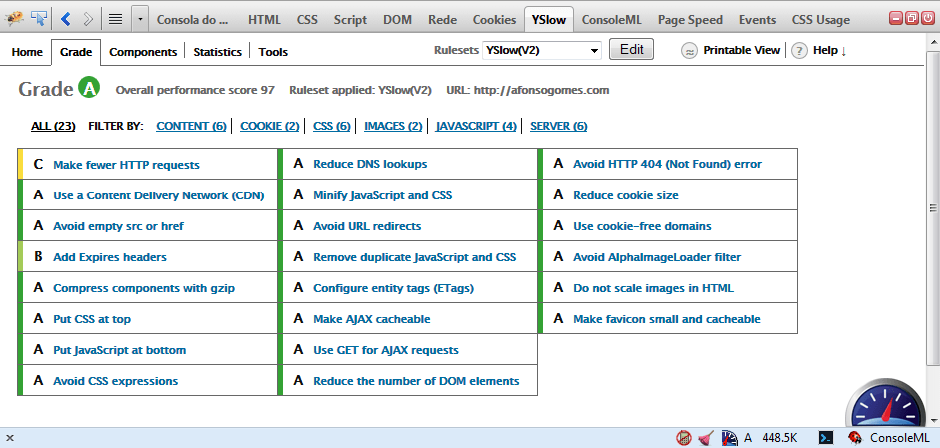
Task: Click the pink broom status bar icon
Action: pos(706,438)
